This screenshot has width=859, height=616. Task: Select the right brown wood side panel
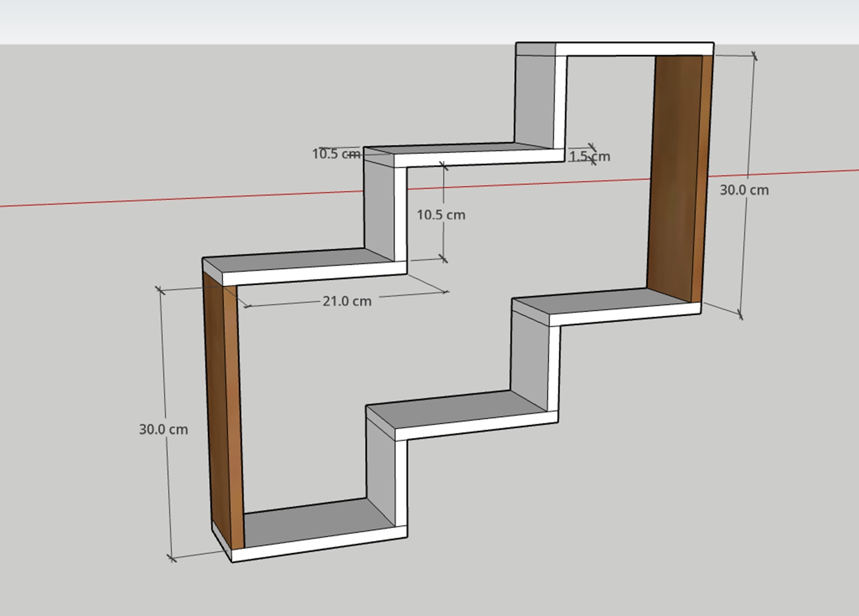677,177
